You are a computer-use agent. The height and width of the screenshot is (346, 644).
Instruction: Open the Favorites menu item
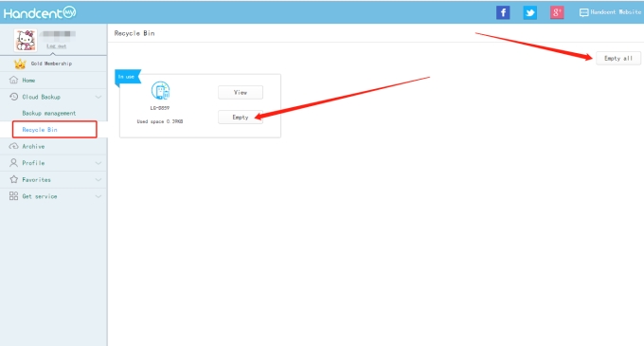click(37, 180)
